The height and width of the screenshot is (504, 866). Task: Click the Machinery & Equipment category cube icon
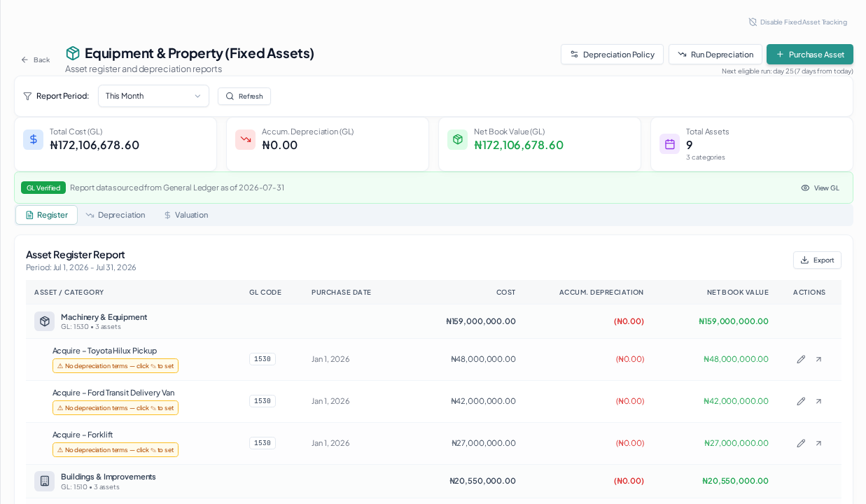pyautogui.click(x=45, y=321)
